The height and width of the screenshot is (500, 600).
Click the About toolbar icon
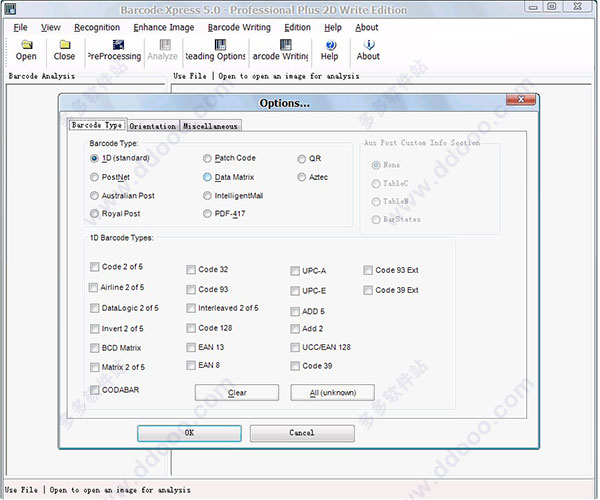pyautogui.click(x=368, y=50)
